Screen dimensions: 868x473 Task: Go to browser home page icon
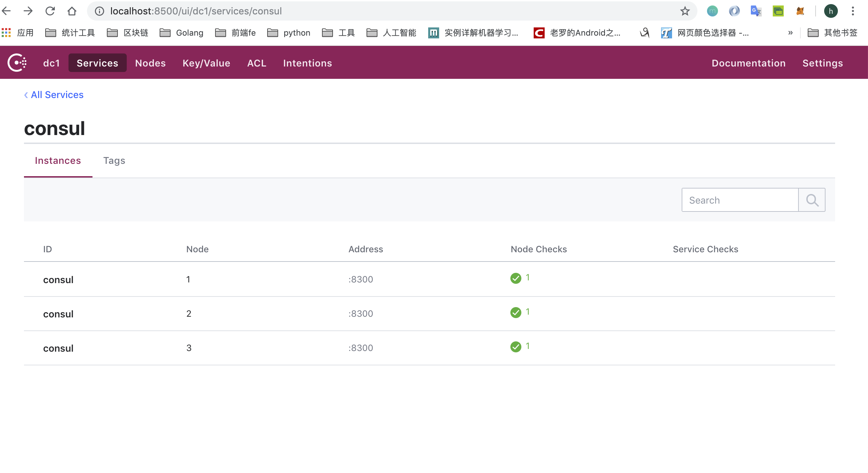(72, 11)
